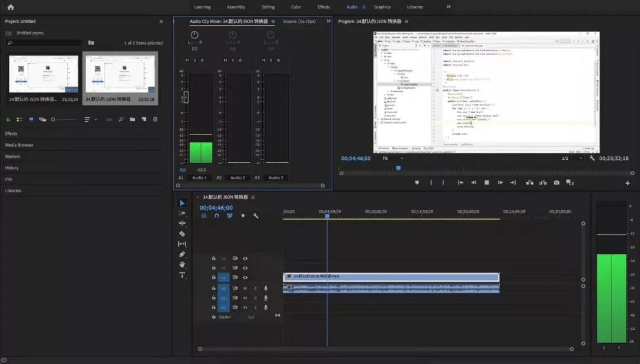The height and width of the screenshot is (364, 640).
Task: Select the Hand tool
Action: pos(182,265)
